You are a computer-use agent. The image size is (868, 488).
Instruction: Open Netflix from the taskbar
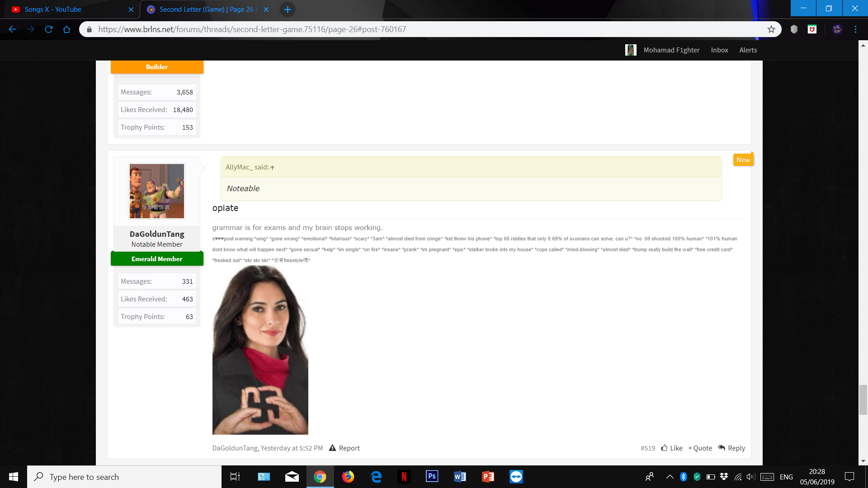point(404,477)
